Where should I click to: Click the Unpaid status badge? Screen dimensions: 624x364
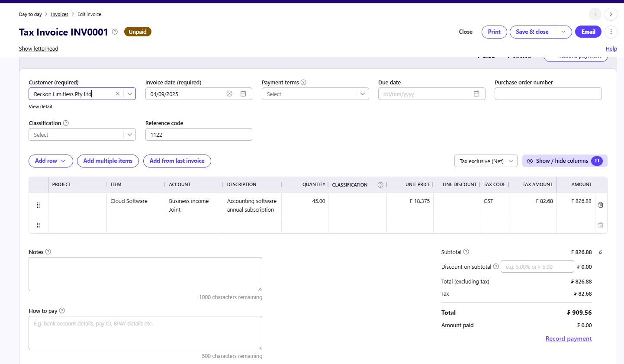click(138, 32)
